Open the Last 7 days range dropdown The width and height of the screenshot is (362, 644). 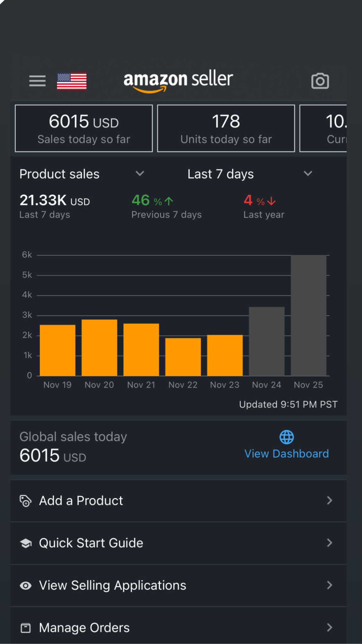308,174
